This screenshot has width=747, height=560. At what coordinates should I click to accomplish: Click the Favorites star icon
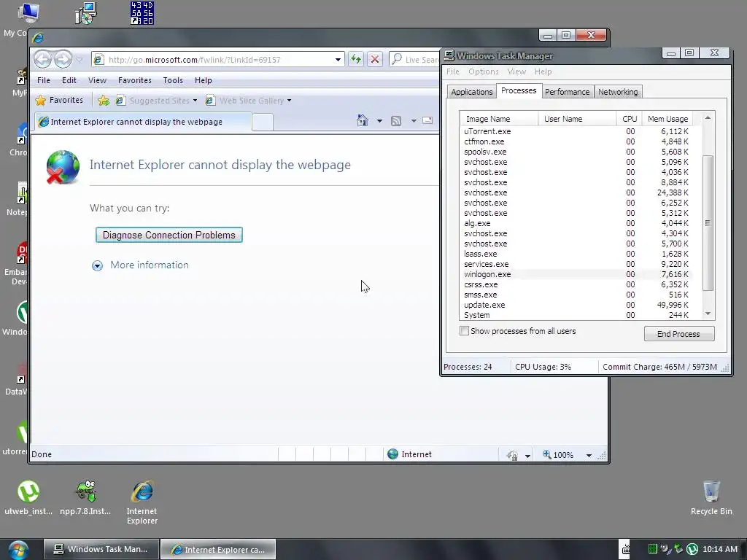coord(41,101)
